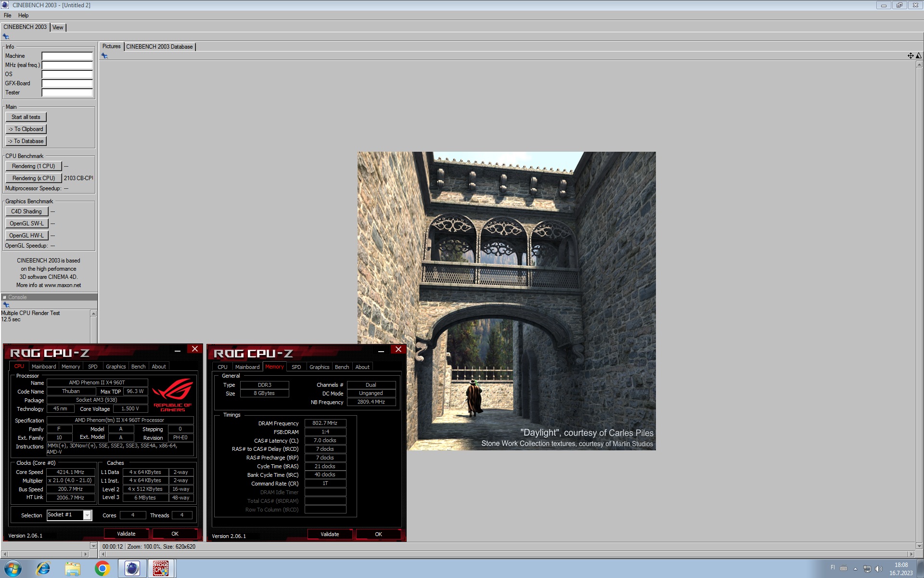Open SPD tab in right CPU-Z window
This screenshot has width=924, height=578.
pyautogui.click(x=296, y=367)
